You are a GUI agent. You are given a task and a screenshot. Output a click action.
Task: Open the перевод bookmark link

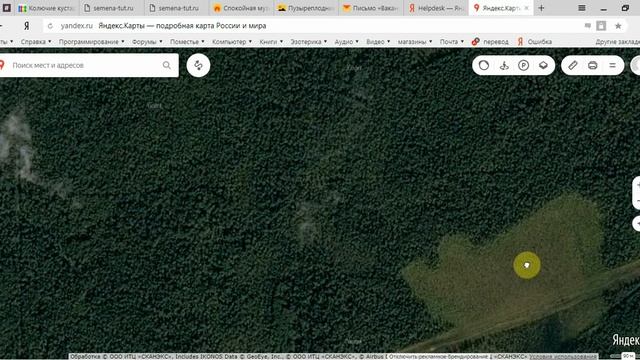coord(490,42)
